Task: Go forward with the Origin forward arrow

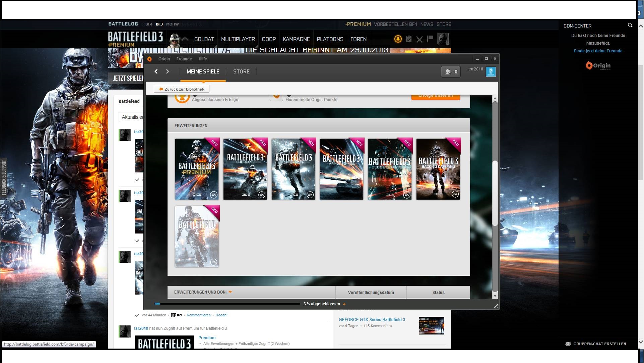Action: pos(168,71)
